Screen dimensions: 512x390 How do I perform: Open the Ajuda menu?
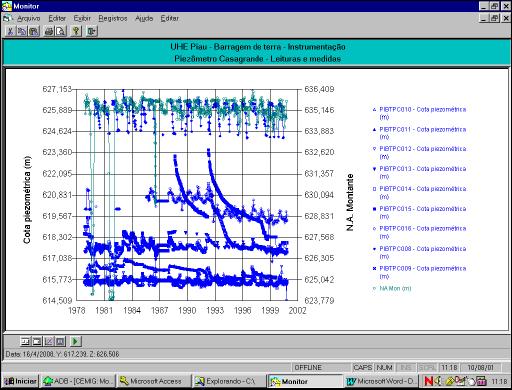[x=144, y=18]
